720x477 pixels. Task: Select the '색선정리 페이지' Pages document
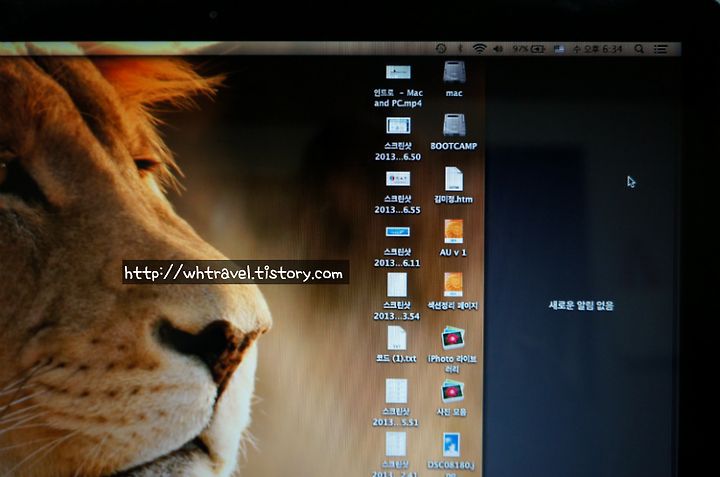(x=453, y=285)
